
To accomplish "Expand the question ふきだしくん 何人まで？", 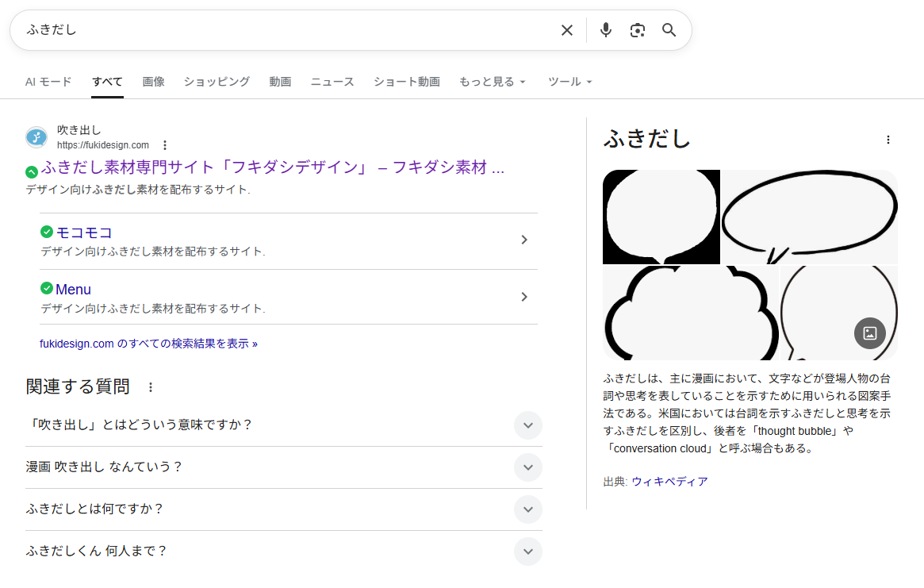I will 527,551.
